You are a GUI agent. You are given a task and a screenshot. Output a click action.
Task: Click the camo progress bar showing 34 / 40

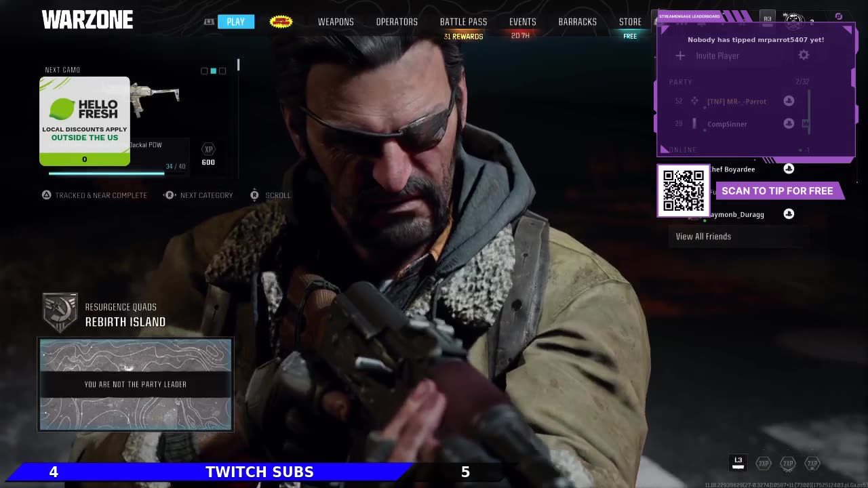pyautogui.click(x=117, y=174)
